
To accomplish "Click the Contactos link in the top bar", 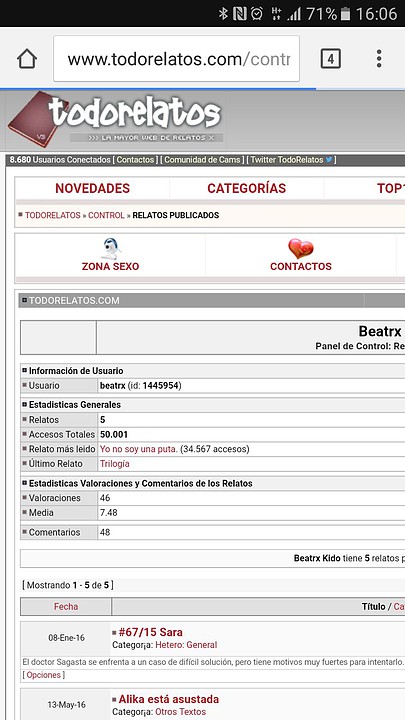I will 135,160.
